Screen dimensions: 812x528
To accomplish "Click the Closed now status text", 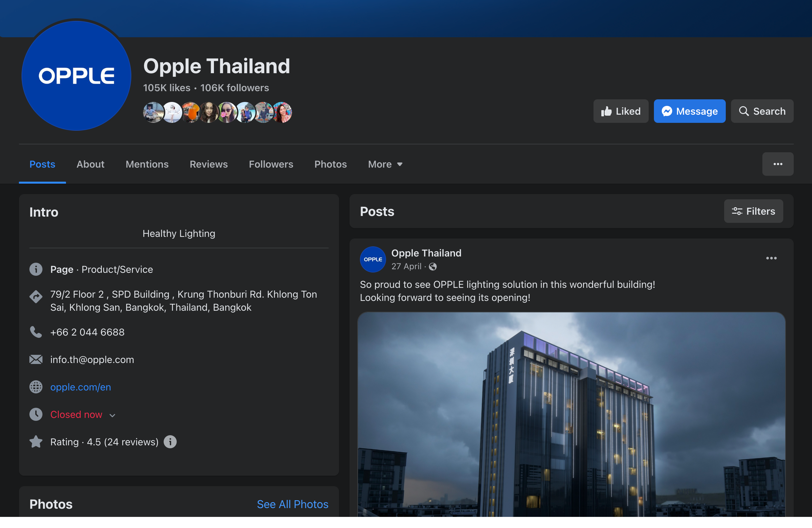I will [x=76, y=414].
